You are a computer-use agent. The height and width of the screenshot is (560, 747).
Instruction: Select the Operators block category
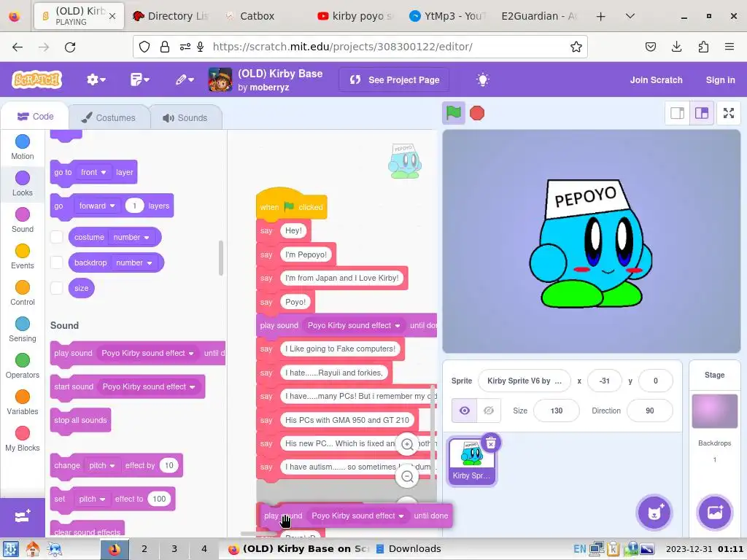pos(23,366)
